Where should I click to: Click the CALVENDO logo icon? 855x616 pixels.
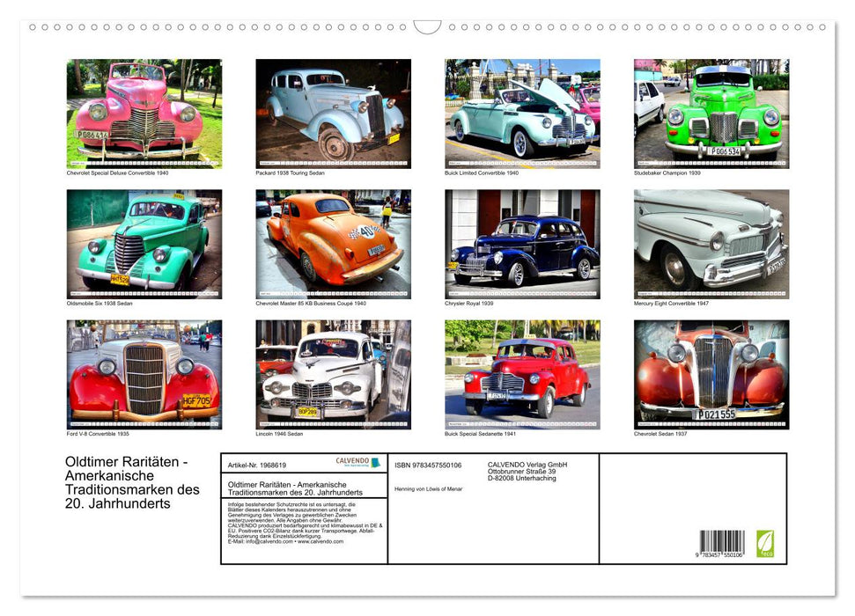pos(361,462)
